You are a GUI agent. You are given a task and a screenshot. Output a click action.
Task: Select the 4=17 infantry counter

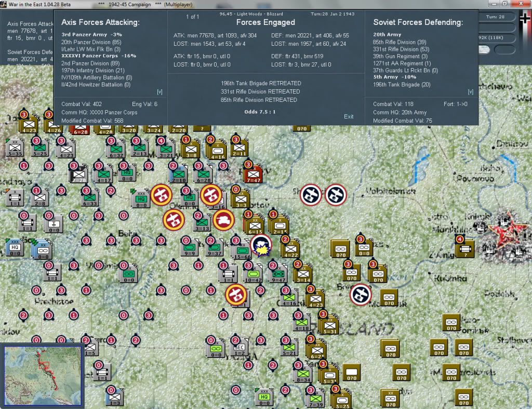tap(104, 175)
